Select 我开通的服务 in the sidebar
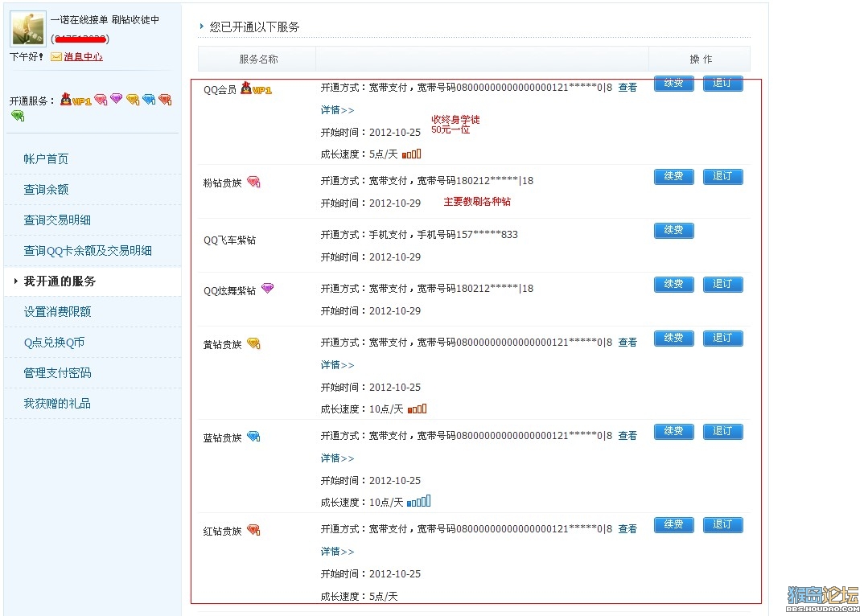This screenshot has width=864, height=616. 60,281
